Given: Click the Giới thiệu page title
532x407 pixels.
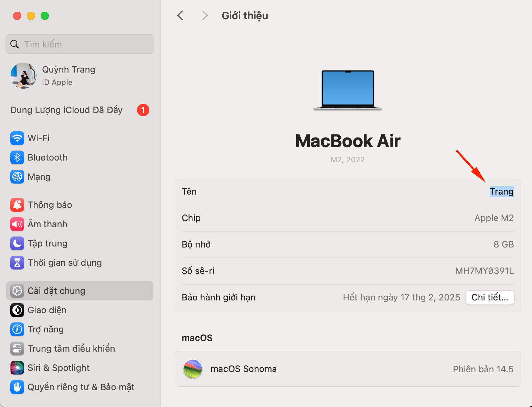Looking at the screenshot, I should click(x=245, y=16).
